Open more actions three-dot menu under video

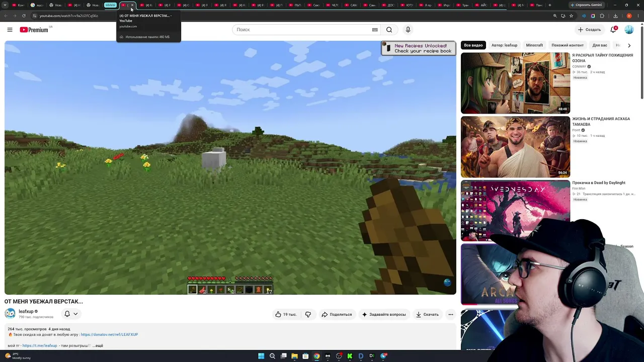tap(451, 314)
